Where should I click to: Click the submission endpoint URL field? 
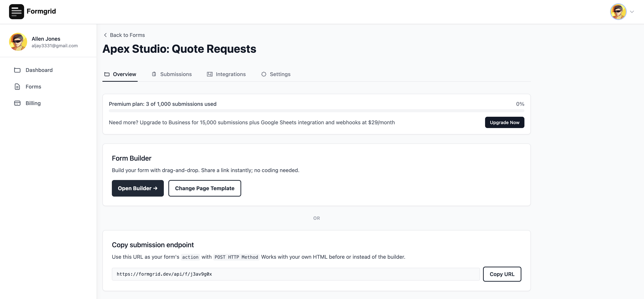pos(295,274)
